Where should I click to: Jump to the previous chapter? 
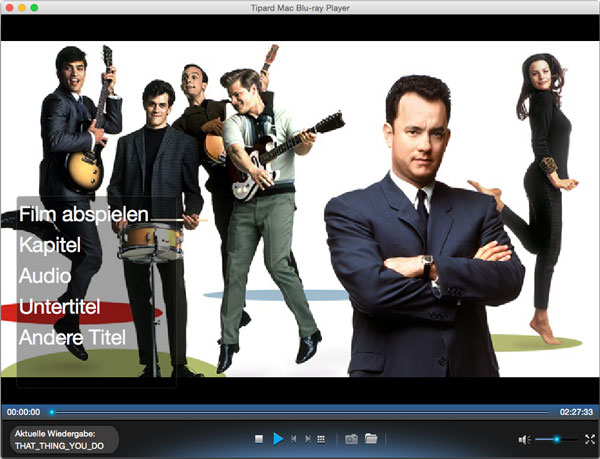(x=293, y=439)
